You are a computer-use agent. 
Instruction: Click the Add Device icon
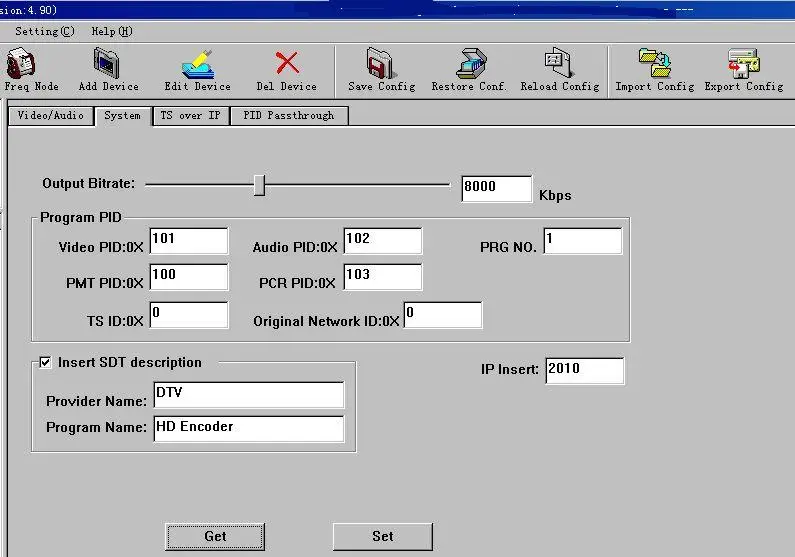coord(107,63)
